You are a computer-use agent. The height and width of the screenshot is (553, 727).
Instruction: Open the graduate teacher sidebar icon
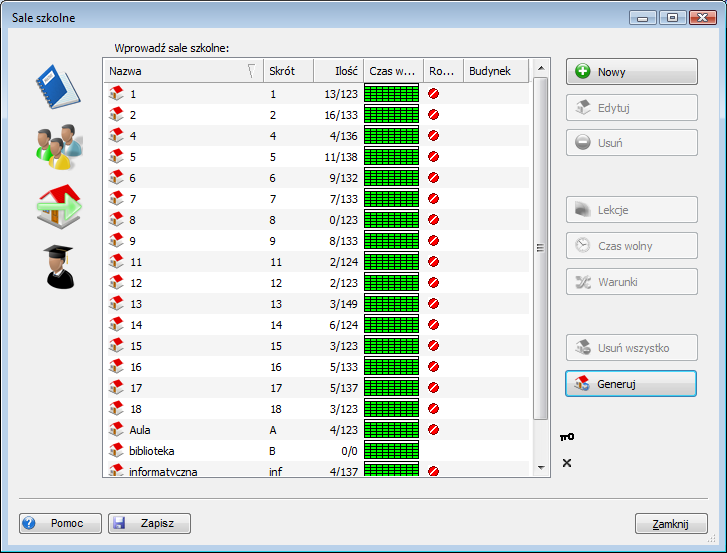coord(59,267)
